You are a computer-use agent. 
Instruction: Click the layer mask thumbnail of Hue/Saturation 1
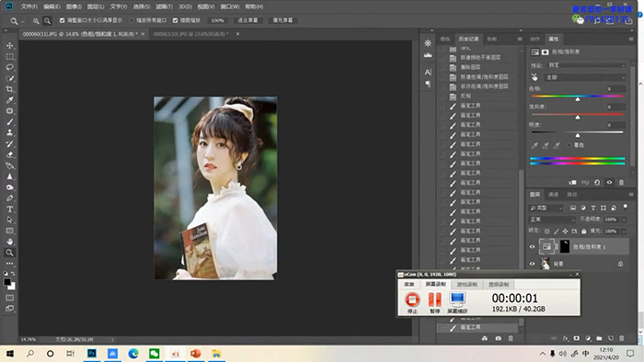click(x=565, y=246)
